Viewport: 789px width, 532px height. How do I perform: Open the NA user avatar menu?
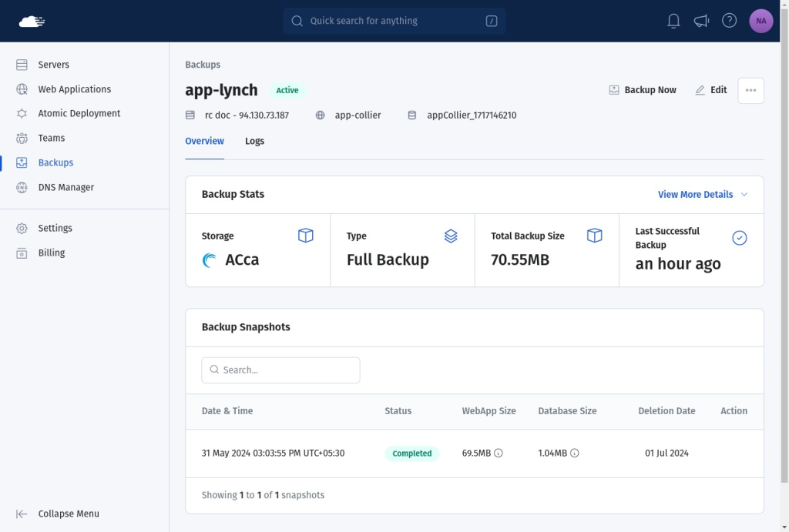tap(760, 21)
